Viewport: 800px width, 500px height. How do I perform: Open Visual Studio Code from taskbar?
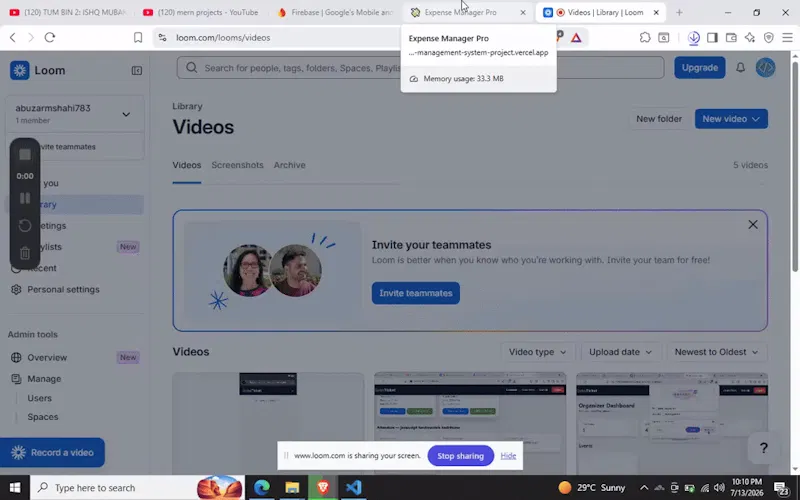click(x=353, y=488)
